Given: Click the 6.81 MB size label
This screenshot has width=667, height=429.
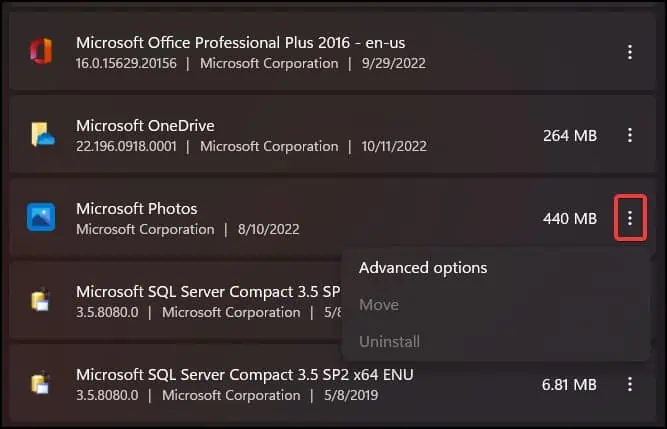Looking at the screenshot, I should 569,384.
